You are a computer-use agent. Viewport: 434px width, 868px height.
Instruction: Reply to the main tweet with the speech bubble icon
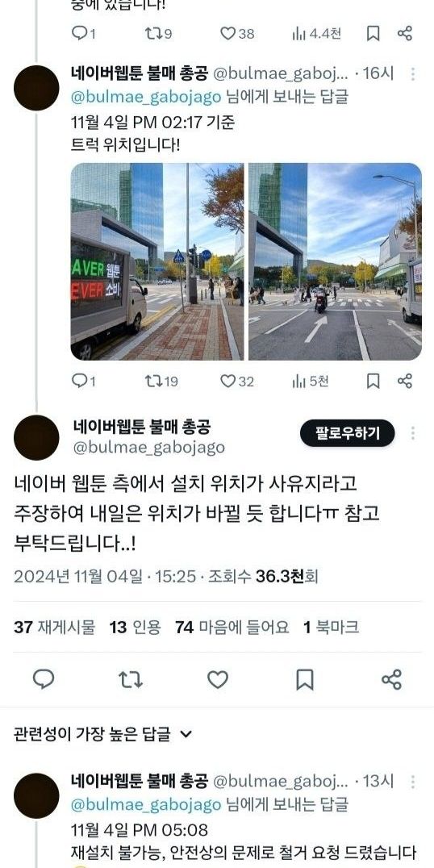[44, 679]
